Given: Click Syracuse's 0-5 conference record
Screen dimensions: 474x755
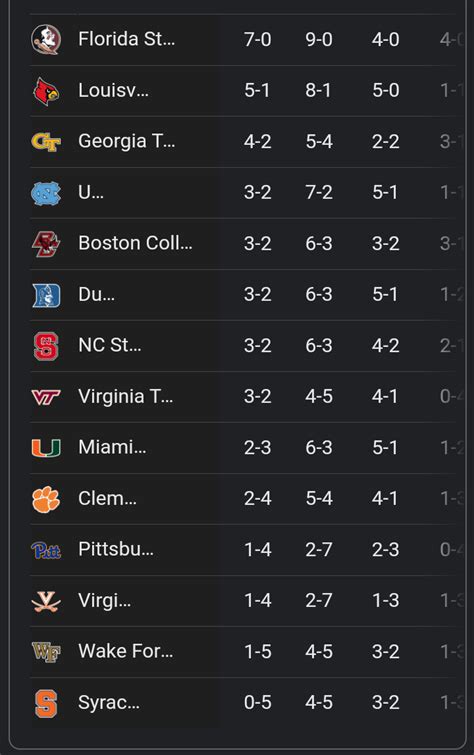Looking at the screenshot, I should coord(257,703).
